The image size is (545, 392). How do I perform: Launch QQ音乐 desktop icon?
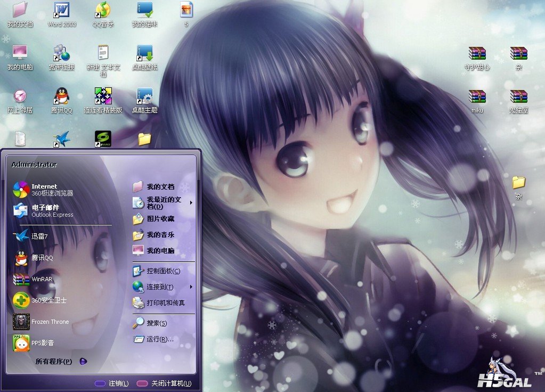(x=103, y=10)
